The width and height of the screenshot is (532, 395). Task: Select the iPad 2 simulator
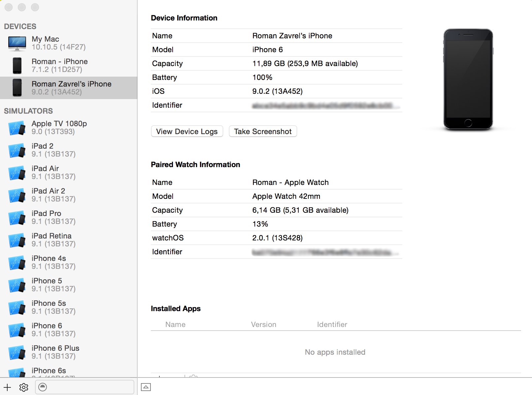(69, 150)
